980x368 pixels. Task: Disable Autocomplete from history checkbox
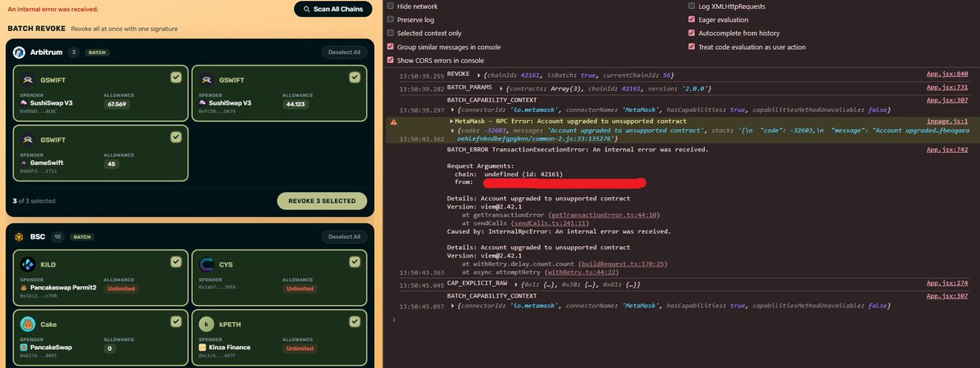pyautogui.click(x=692, y=33)
